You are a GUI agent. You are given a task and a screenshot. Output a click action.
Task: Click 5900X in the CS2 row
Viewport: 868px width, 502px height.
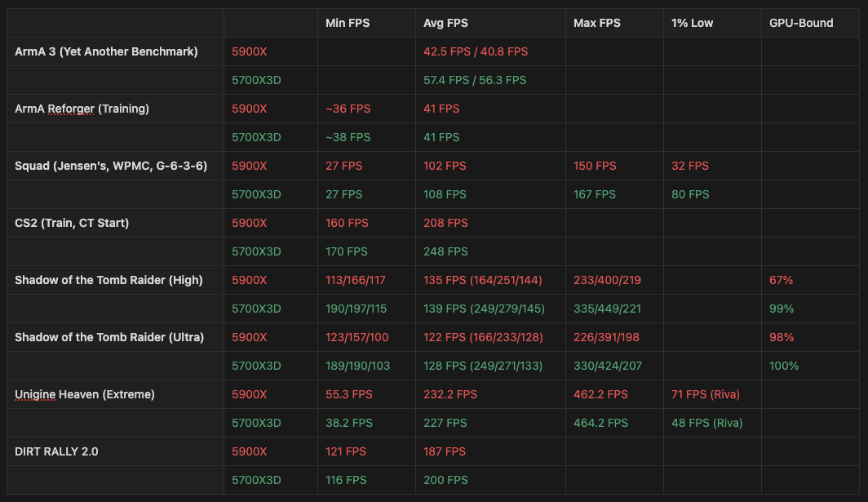coord(249,223)
